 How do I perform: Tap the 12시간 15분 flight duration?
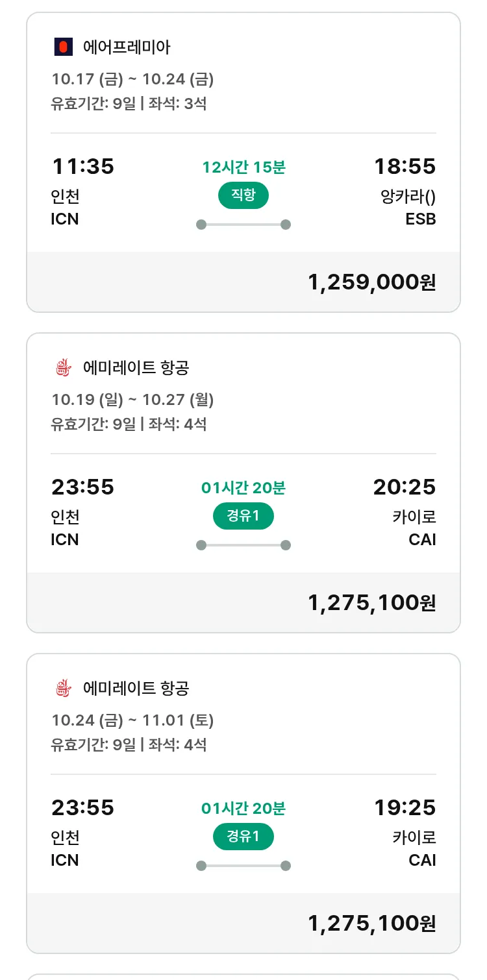pos(243,167)
